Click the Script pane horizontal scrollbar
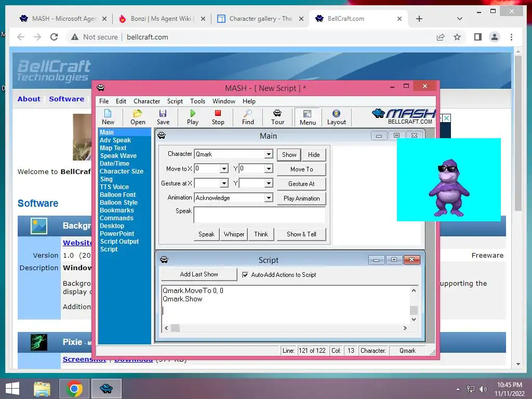Viewport: 532px width, 399px height. pyautogui.click(x=285, y=328)
